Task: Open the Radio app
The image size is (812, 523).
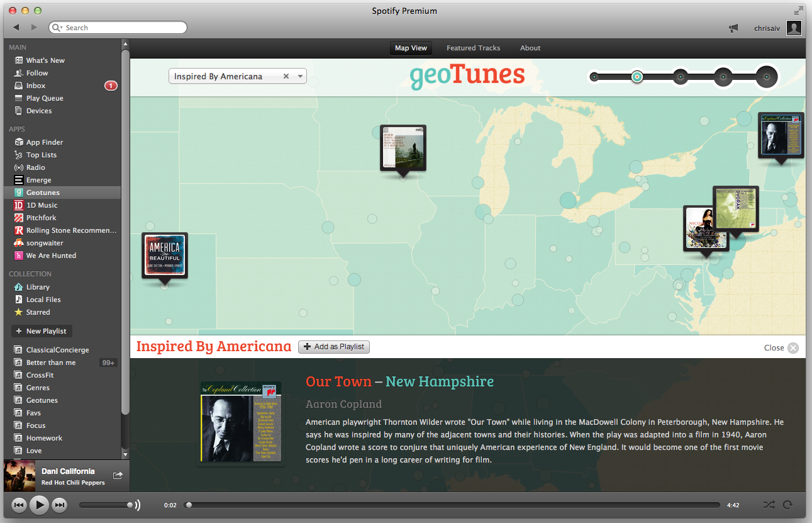Action: 36,167
